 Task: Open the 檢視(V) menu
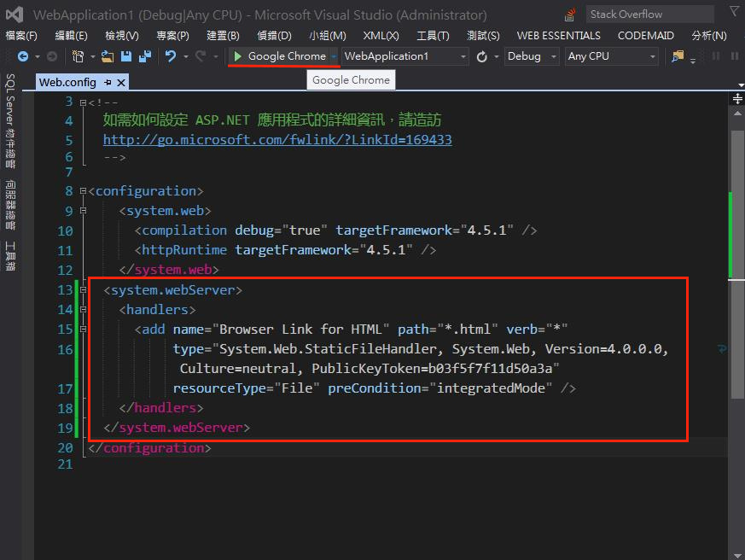[x=122, y=36]
